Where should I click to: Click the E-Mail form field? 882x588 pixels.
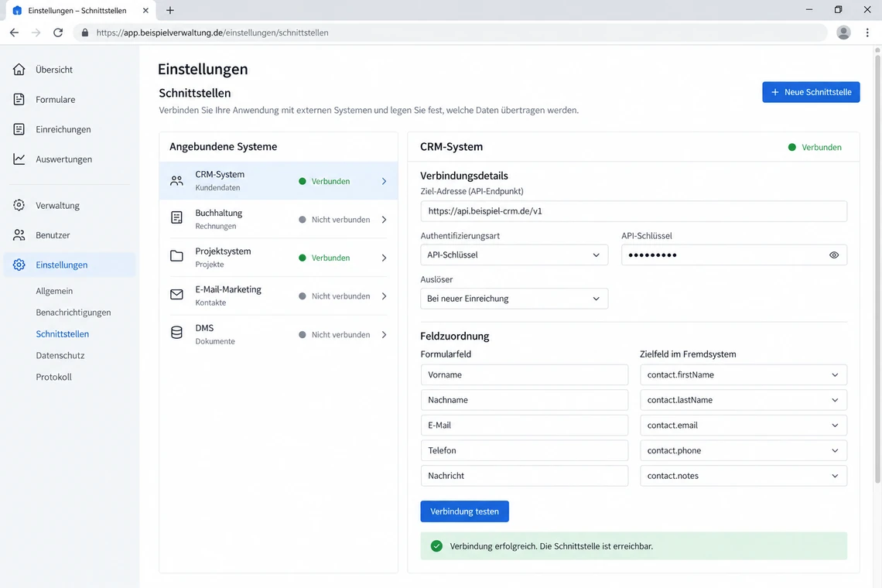point(525,426)
